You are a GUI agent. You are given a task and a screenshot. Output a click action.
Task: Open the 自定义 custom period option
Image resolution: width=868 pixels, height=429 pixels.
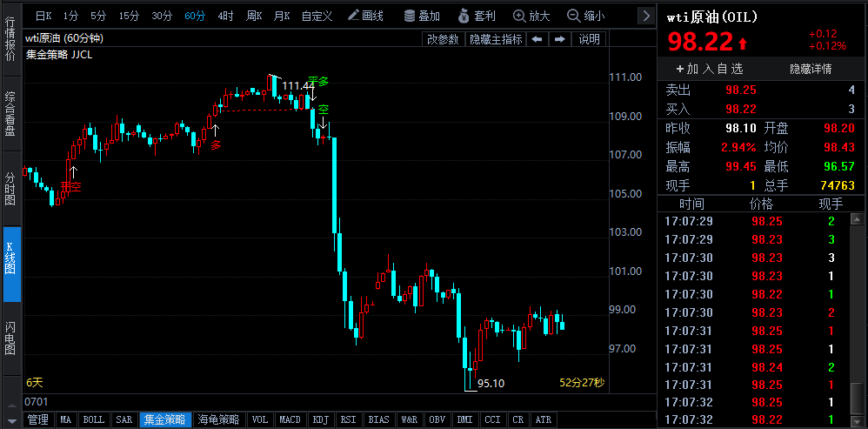click(x=317, y=16)
